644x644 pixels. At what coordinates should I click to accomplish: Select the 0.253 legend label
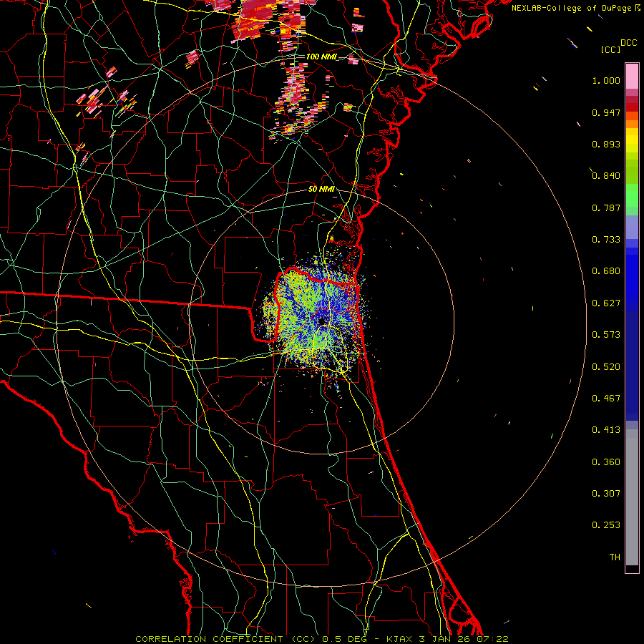[x=606, y=525]
